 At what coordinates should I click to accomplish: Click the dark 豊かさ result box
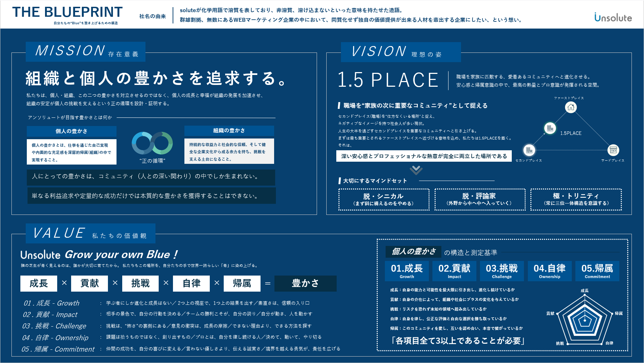[x=306, y=283]
